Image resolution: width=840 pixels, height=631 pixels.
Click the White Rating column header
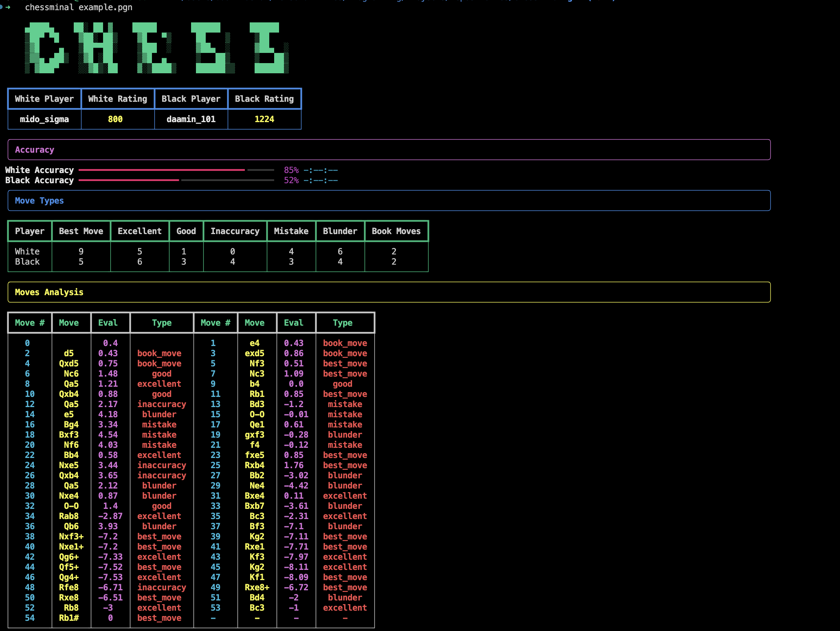pos(118,99)
